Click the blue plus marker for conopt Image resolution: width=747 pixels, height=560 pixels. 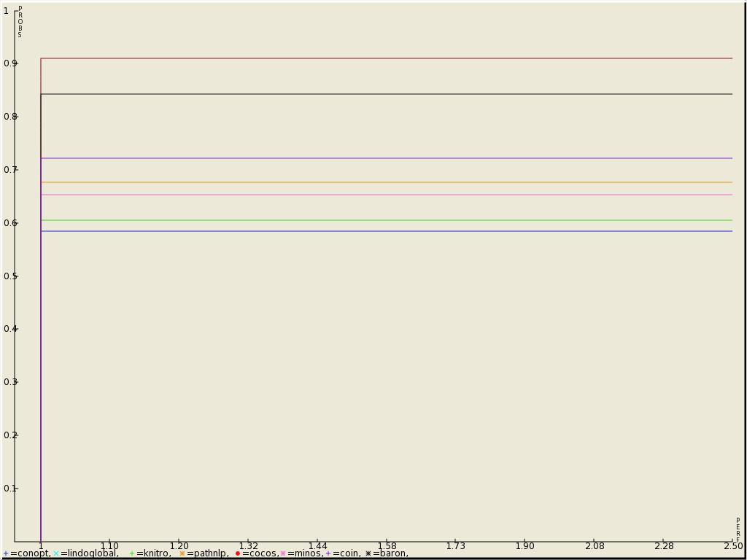[6, 553]
